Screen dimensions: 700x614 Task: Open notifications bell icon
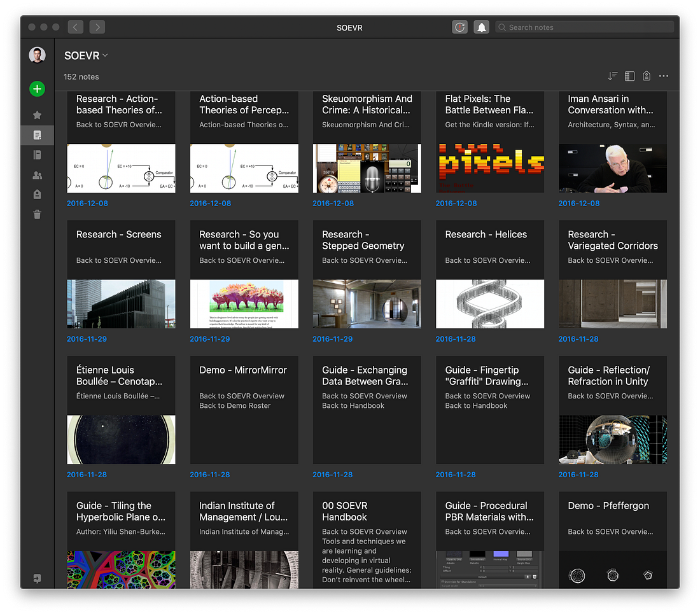(481, 27)
